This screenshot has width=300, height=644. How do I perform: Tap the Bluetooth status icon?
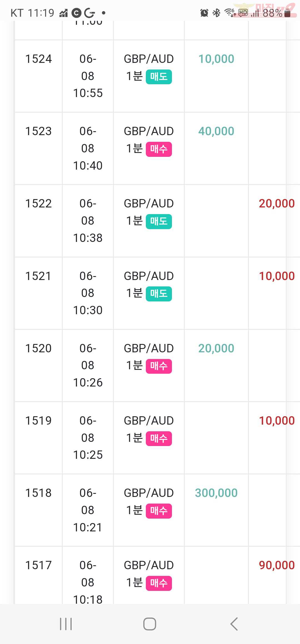[216, 13]
